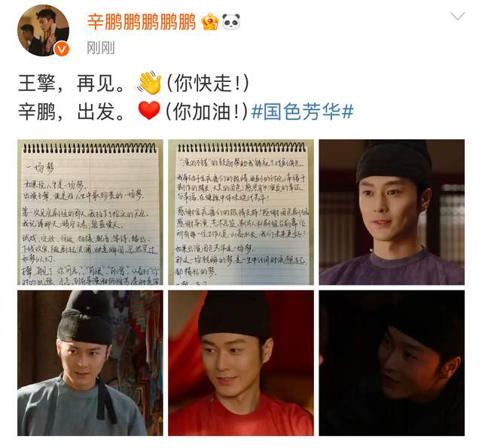Click the red heart emoji
Screen dimensions: 482x448
(x=149, y=111)
